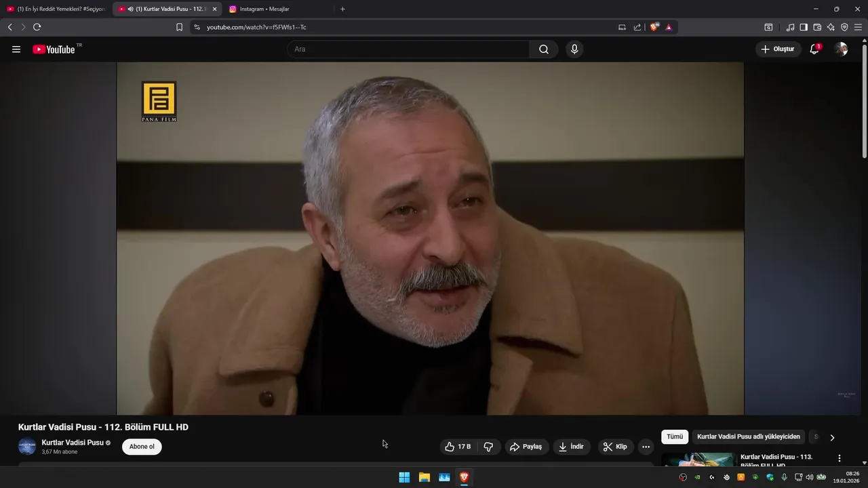868x488 pixels.
Task: Open the 113. Bölüm recommended thumbnail
Action: click(x=698, y=460)
